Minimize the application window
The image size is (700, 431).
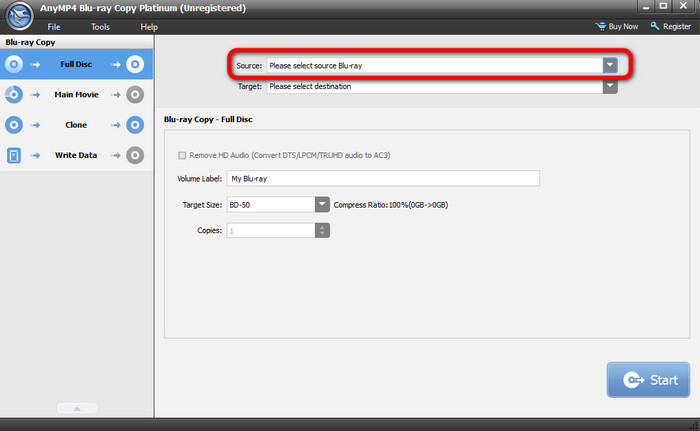point(646,6)
